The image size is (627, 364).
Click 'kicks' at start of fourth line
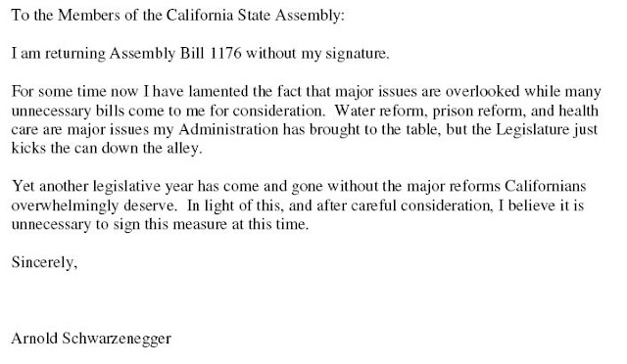coord(28,148)
